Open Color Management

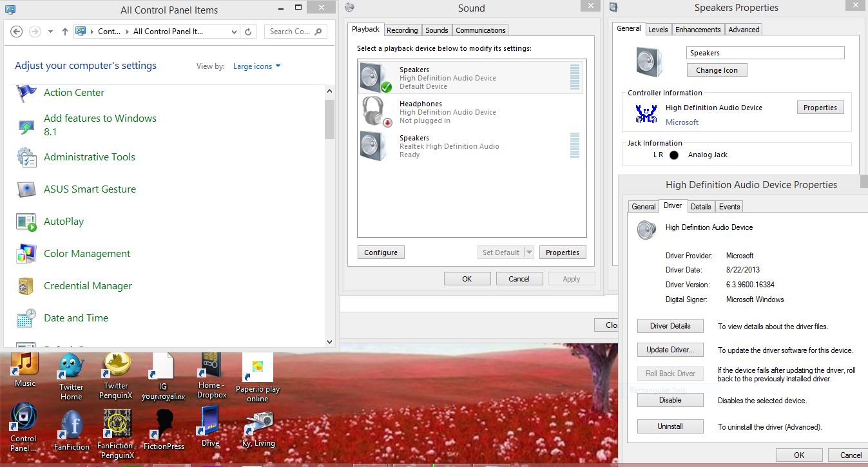(87, 254)
